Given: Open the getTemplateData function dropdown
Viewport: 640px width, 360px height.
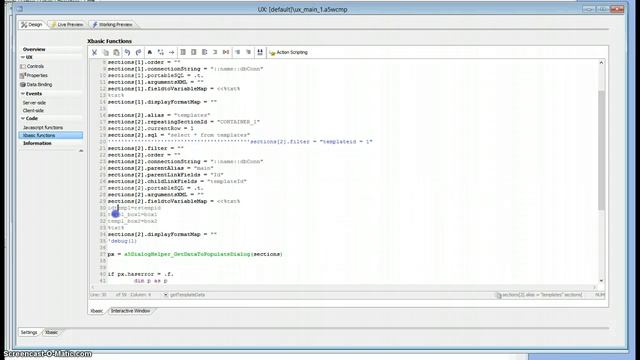Looking at the screenshot, I should click(166, 295).
